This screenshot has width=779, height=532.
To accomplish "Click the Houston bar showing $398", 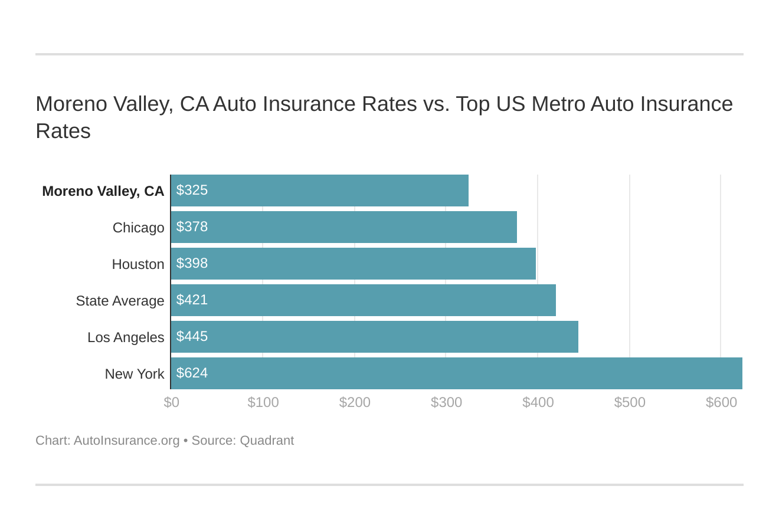I will coord(353,264).
